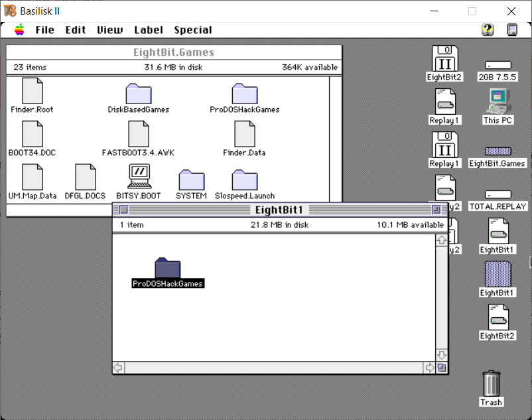The height and width of the screenshot is (420, 532).
Task: Select the DiskBasedGames folder
Action: click(139, 98)
